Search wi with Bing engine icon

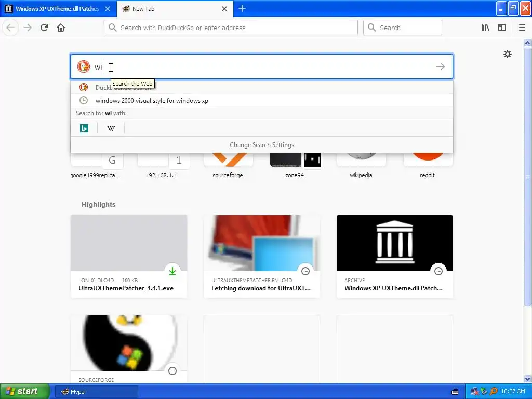click(84, 128)
